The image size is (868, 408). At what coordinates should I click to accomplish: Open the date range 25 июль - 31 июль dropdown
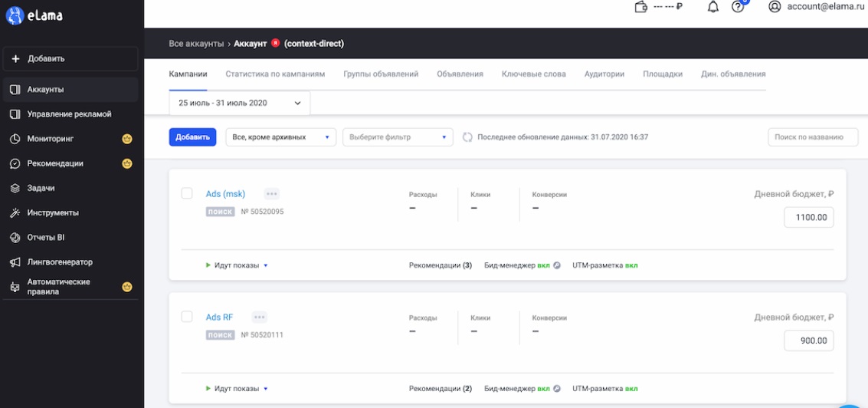240,103
